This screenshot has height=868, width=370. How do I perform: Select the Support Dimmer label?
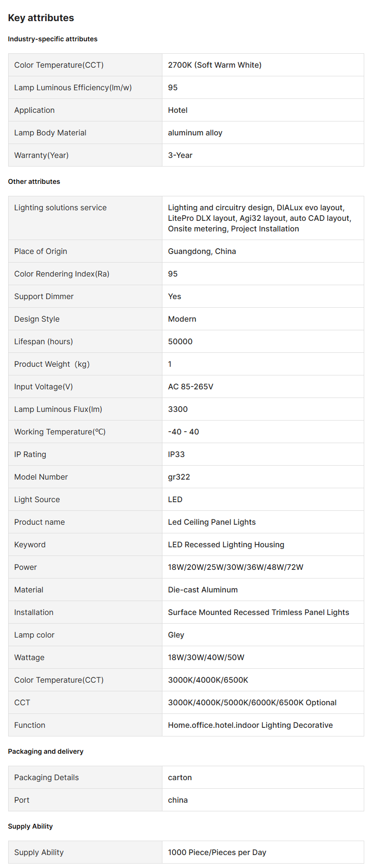44,296
